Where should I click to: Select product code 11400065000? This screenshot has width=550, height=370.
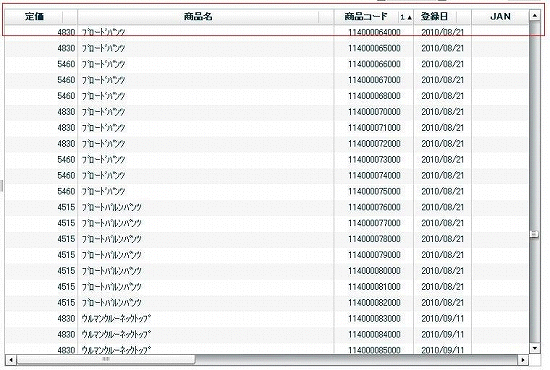point(374,48)
